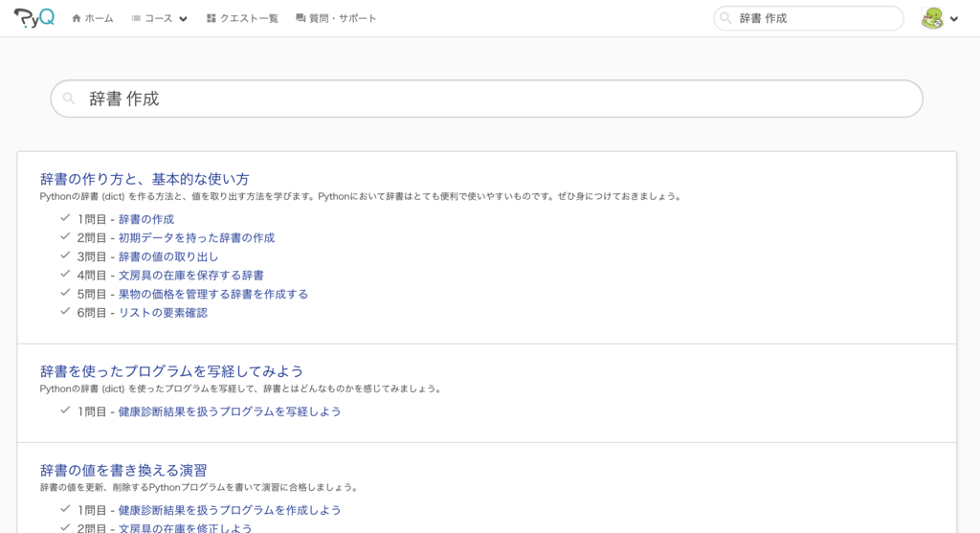Click the header search magnifier icon
This screenshot has height=533, width=980.
(725, 18)
